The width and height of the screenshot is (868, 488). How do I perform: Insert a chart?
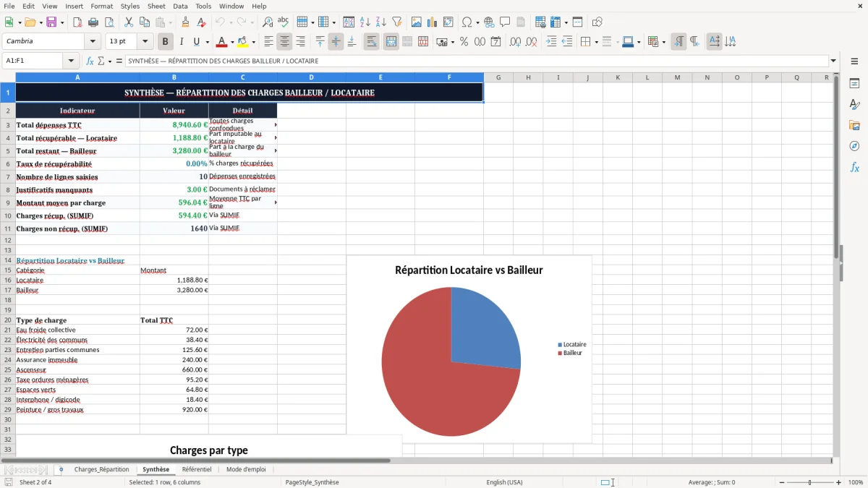tap(433, 22)
